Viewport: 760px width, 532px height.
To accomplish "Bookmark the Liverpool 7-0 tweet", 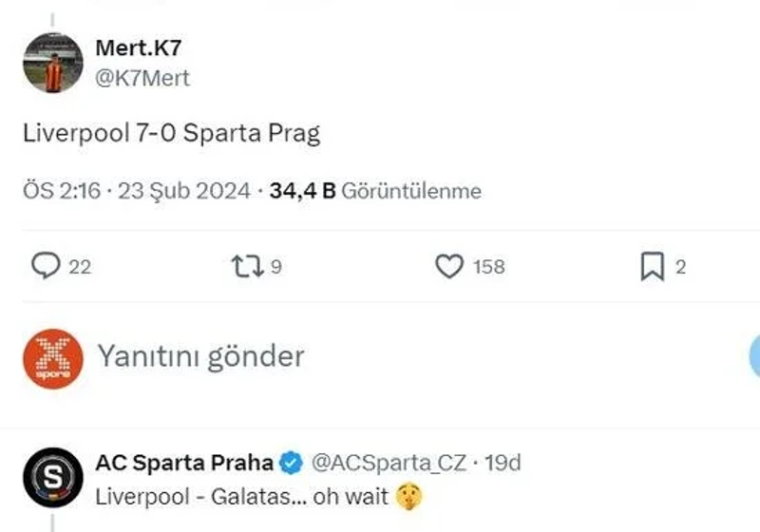I will 652,267.
